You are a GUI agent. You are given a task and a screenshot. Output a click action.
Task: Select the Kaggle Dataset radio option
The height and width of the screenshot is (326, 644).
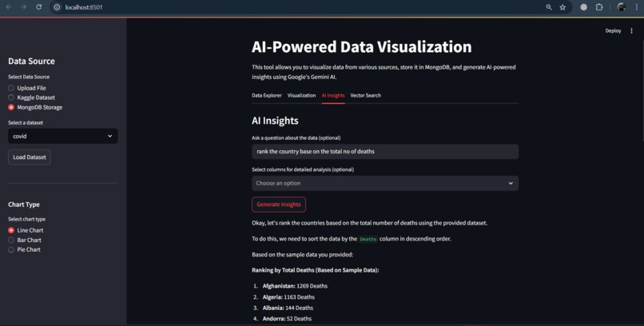[32, 97]
